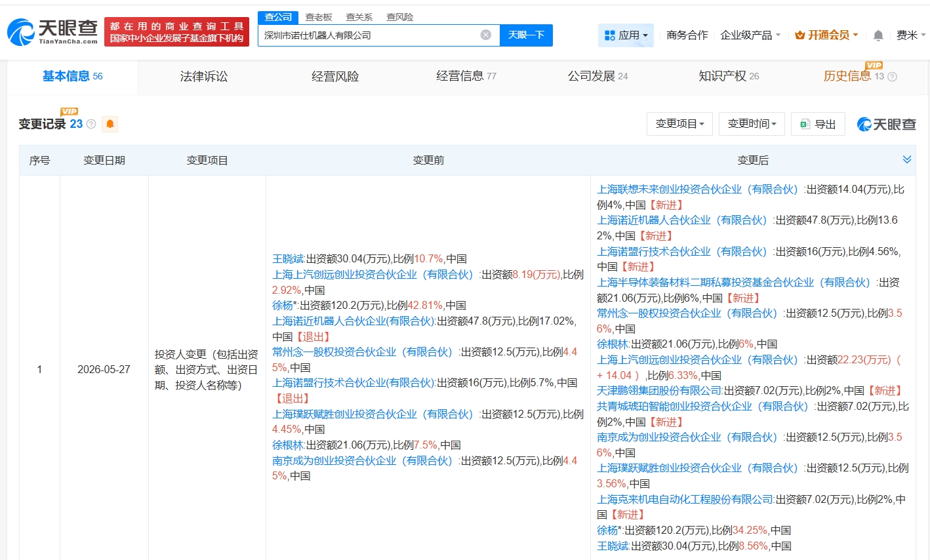Expand the table with the blue double-chevron icon
This screenshot has width=930, height=560.
pyautogui.click(x=907, y=159)
